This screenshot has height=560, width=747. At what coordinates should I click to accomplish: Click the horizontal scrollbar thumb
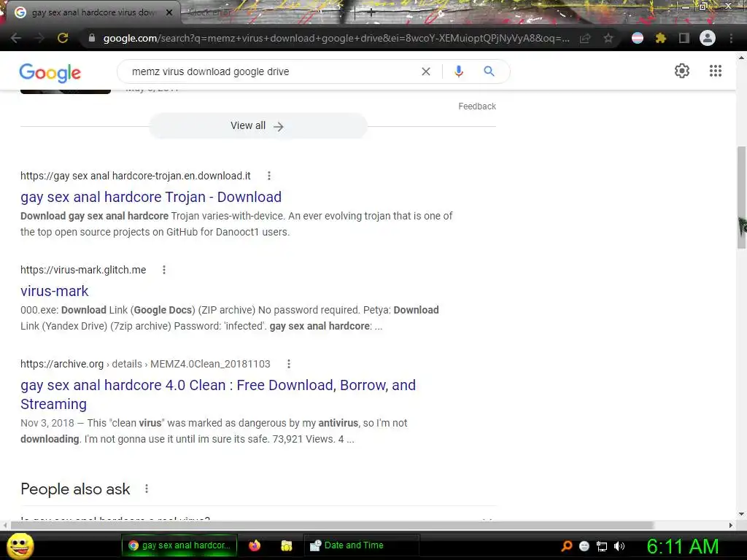pyautogui.click(x=332, y=525)
